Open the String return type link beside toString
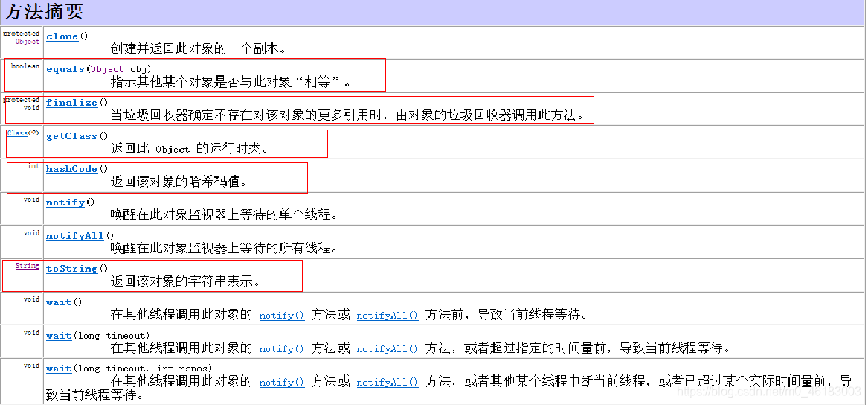This screenshot has width=868, height=405. click(x=28, y=266)
